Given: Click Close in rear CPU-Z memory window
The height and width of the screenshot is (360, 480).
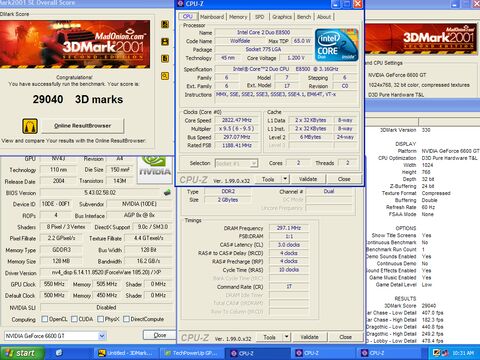Looking at the screenshot, I should click(345, 337).
